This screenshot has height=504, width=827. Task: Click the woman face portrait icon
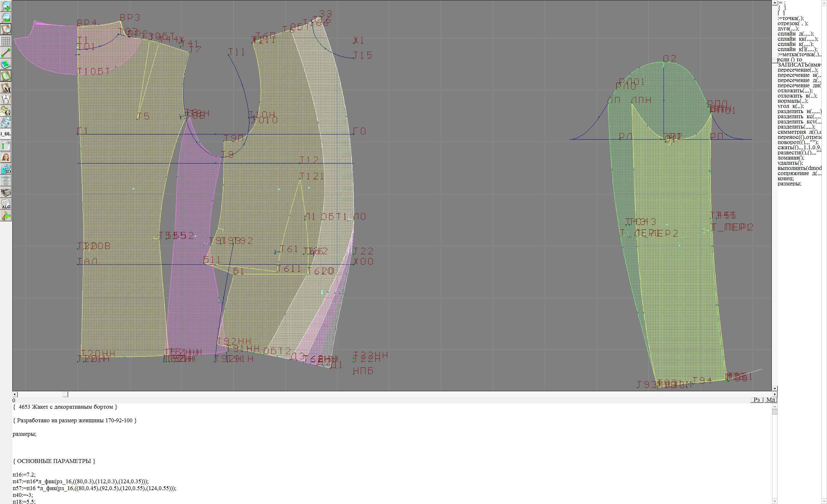click(x=6, y=157)
